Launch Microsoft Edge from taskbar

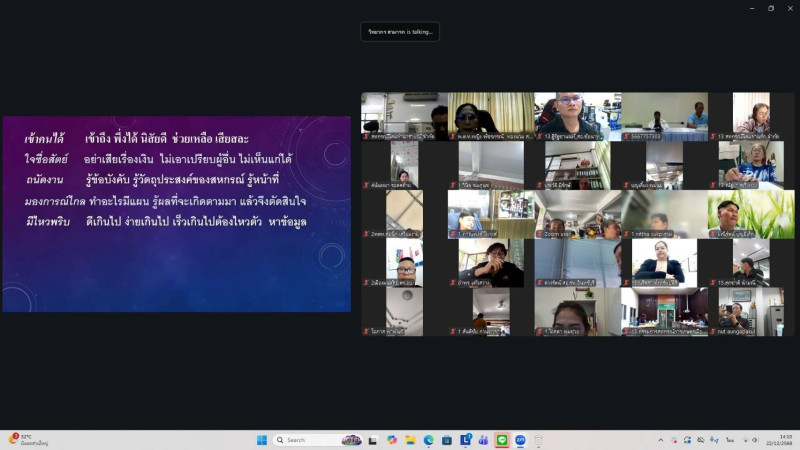429,440
